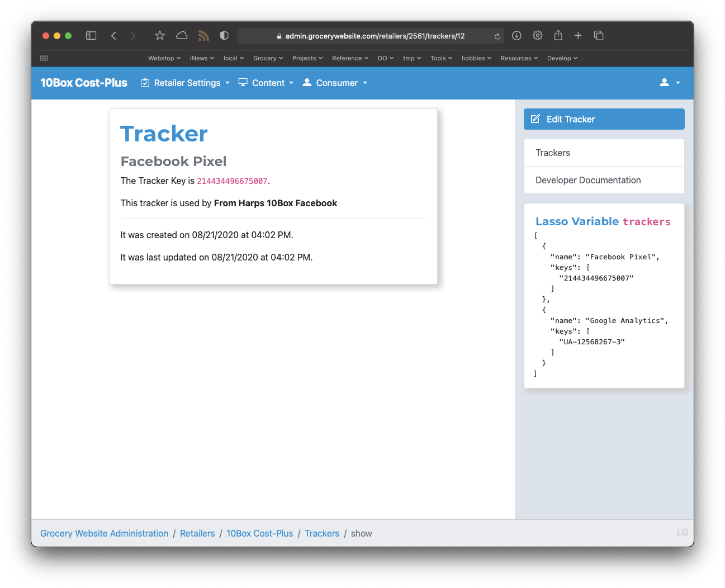Viewport: 725px width, 588px height.
Task: Open the toolbar gear settings icon
Action: coord(538,36)
